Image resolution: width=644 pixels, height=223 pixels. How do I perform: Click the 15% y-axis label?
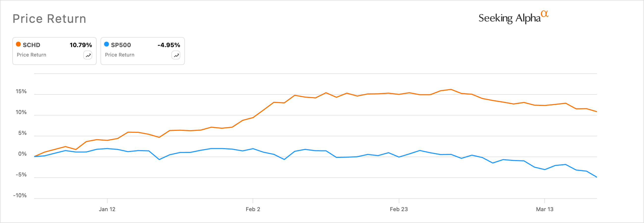coord(21,91)
